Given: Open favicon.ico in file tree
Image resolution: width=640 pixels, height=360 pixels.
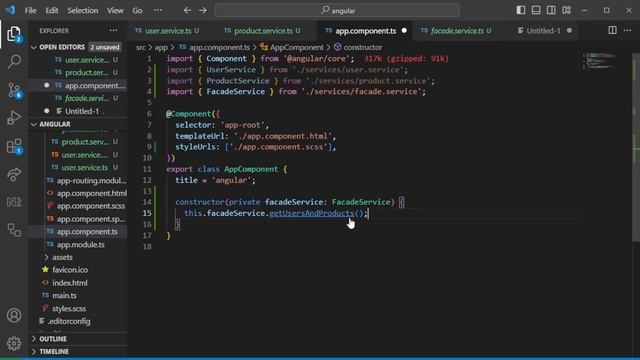Looking at the screenshot, I should 70,270.
